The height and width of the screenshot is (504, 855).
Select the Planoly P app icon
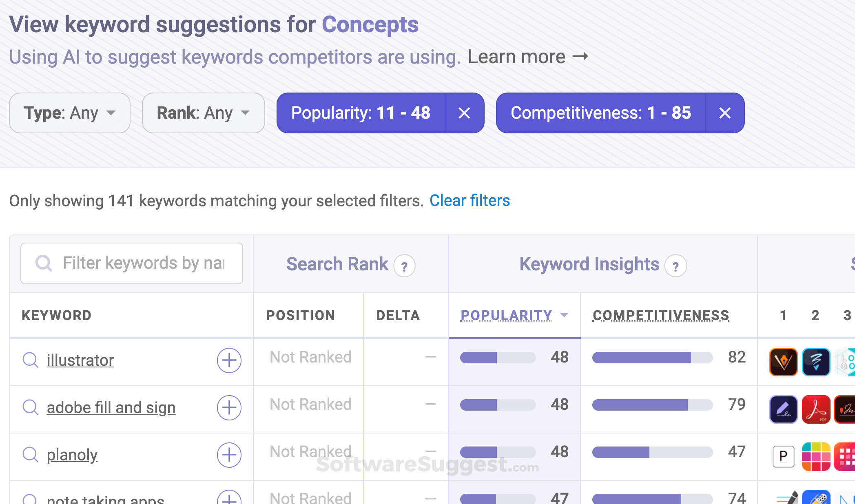pos(783,456)
